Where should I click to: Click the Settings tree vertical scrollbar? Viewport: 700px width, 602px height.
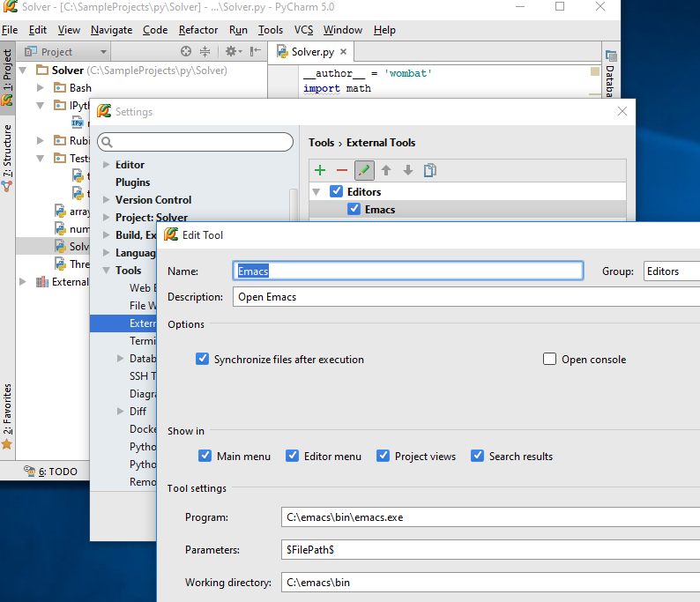[x=294, y=204]
